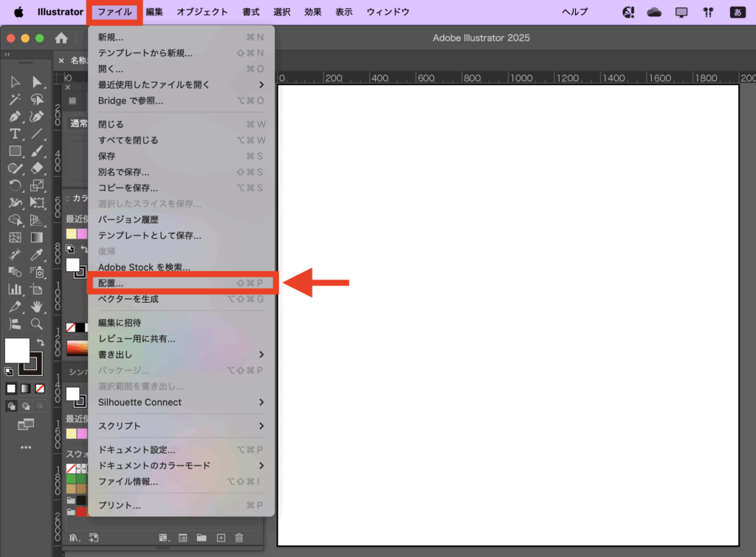This screenshot has width=756, height=557.
Task: Delete the swatch with trash icon
Action: point(239,538)
